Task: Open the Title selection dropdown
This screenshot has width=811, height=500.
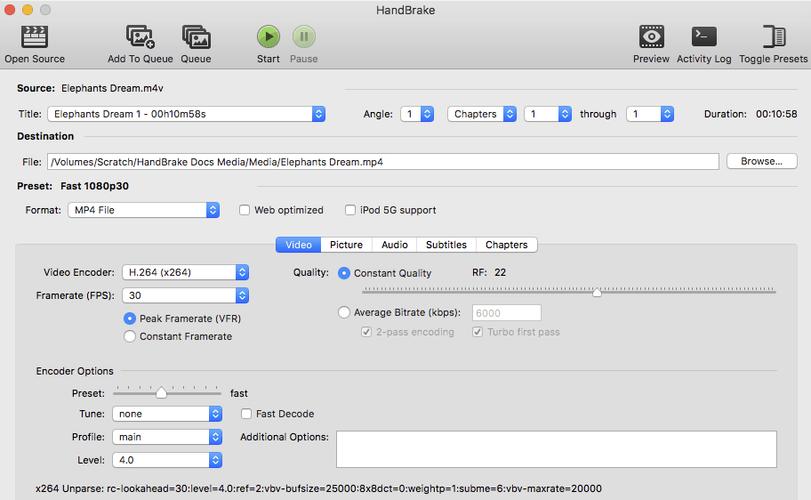Action: (186, 114)
